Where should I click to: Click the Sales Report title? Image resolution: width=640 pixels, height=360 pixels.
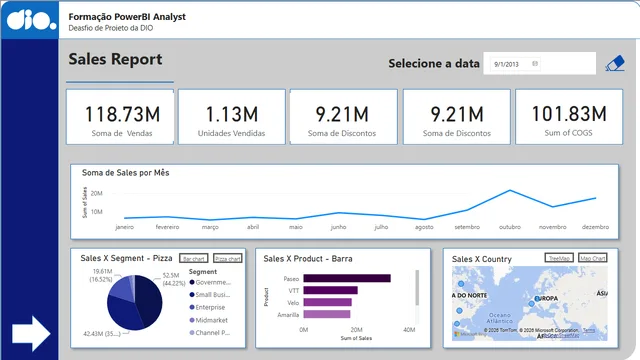[x=115, y=59]
